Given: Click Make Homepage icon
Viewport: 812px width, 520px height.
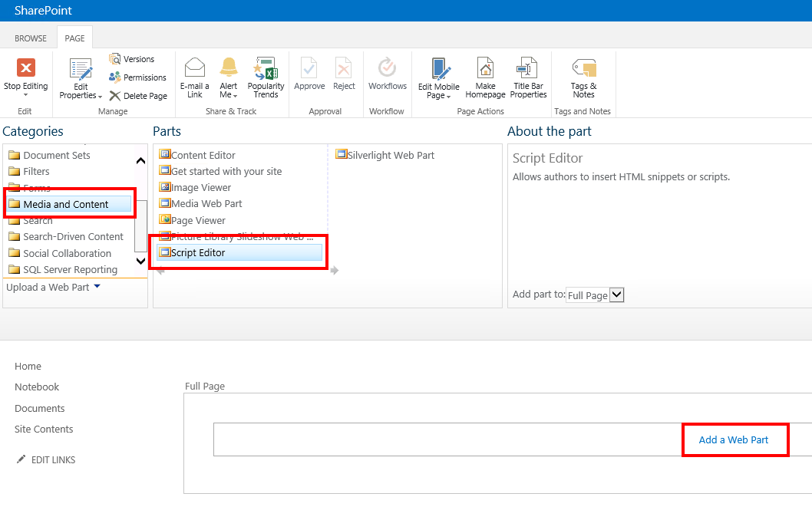Looking at the screenshot, I should [485, 67].
